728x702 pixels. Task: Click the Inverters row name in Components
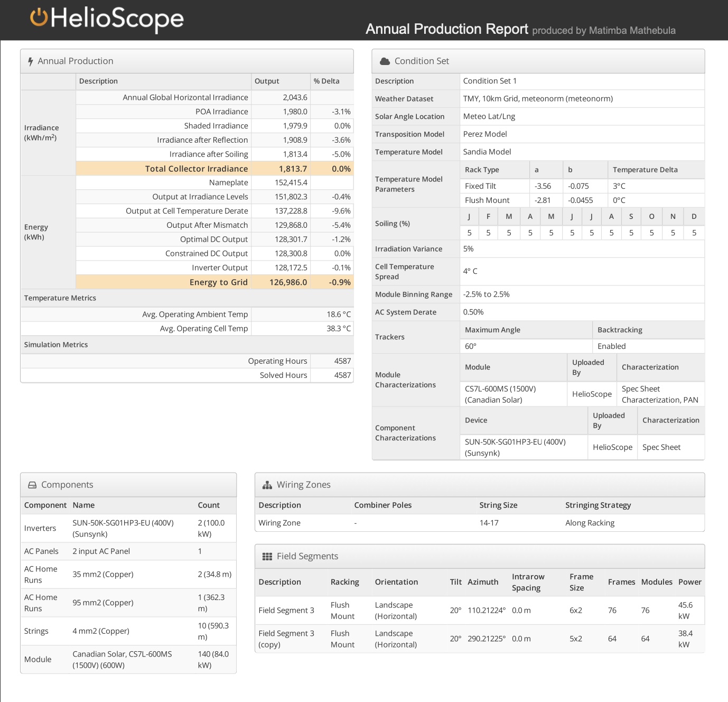(123, 528)
